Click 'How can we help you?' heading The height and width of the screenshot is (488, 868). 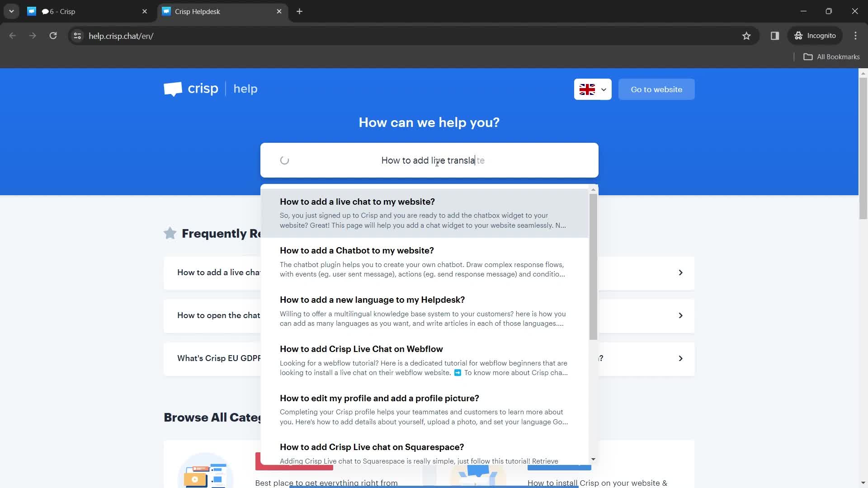pyautogui.click(x=429, y=122)
